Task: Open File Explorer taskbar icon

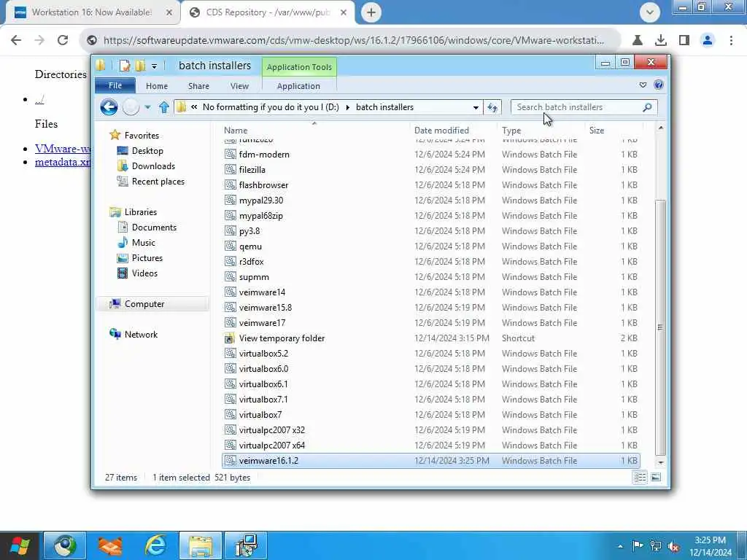Action: click(201, 545)
